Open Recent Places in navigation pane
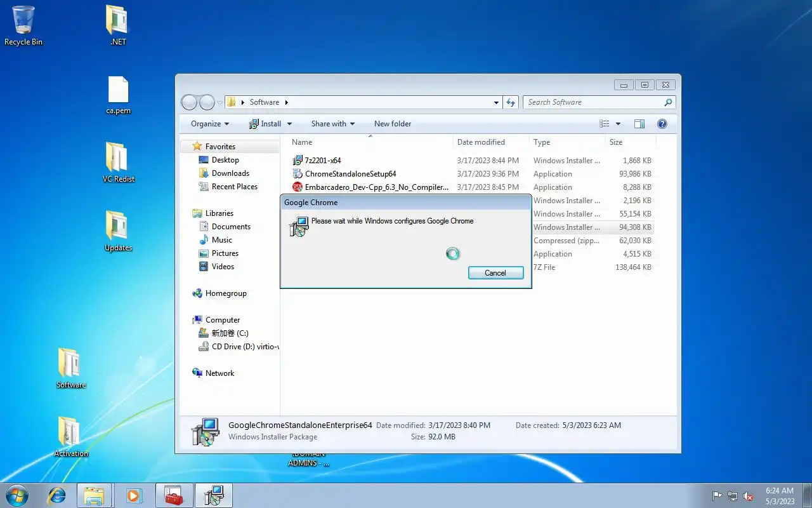 (234, 187)
